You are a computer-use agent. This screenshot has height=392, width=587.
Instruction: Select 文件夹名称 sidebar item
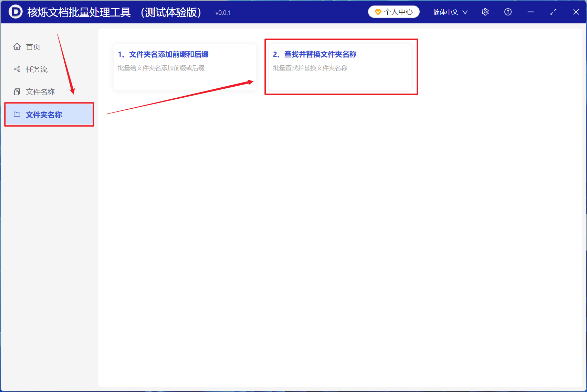(49, 115)
